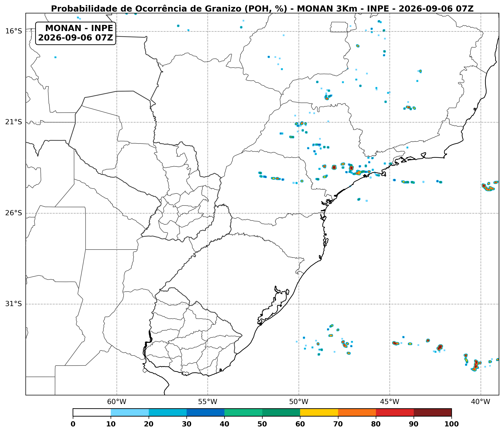Click the yellow 60-70 colorbar segment
504x433 pixels.
[x=319, y=412]
